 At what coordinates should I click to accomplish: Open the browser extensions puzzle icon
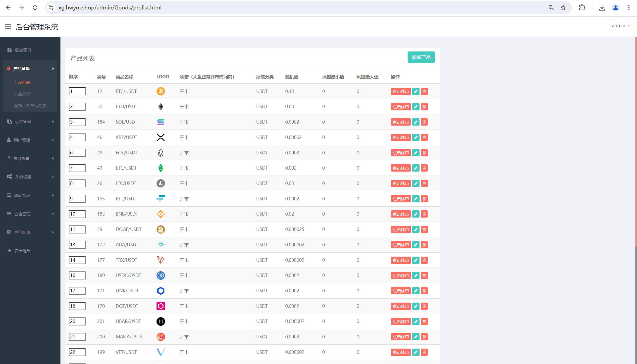click(x=582, y=7)
